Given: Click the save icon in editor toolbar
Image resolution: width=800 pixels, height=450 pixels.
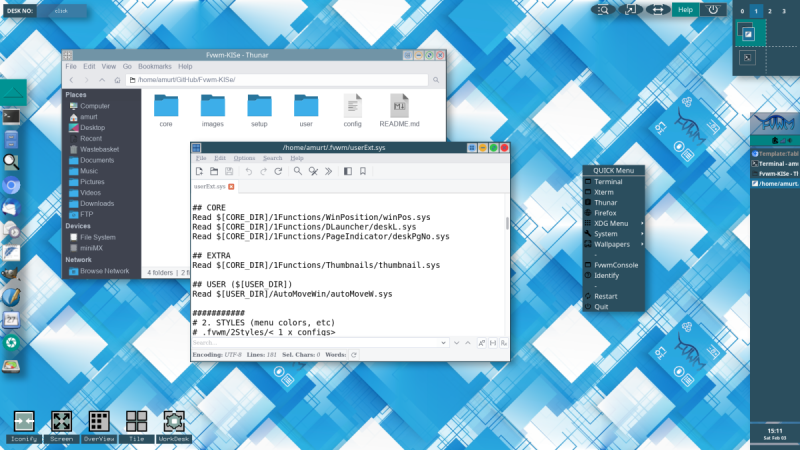Looking at the screenshot, I should tap(229, 171).
